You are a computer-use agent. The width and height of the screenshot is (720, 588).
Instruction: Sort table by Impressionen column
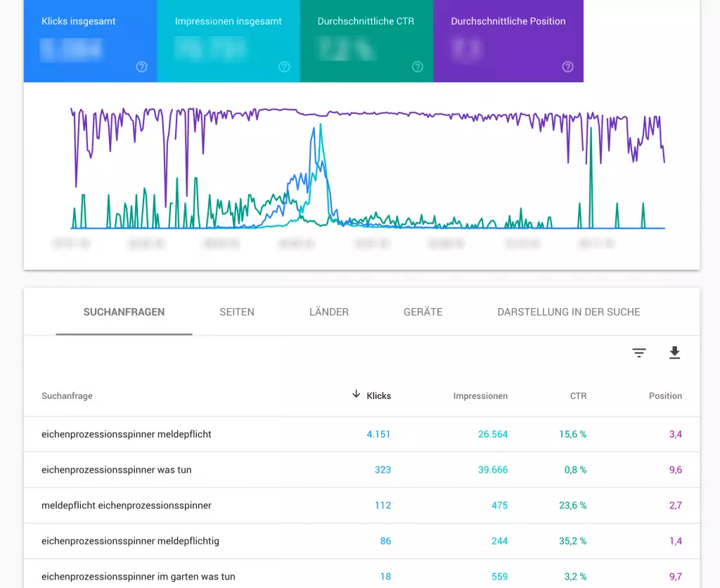click(x=480, y=396)
